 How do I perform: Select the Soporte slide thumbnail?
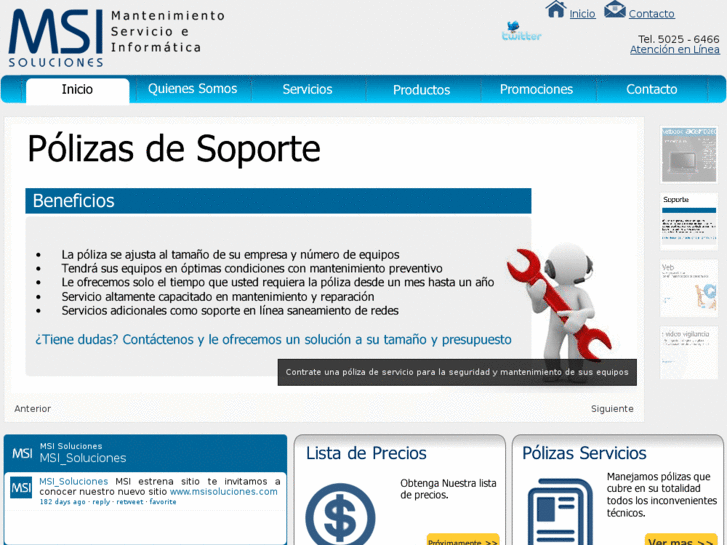tap(689, 221)
